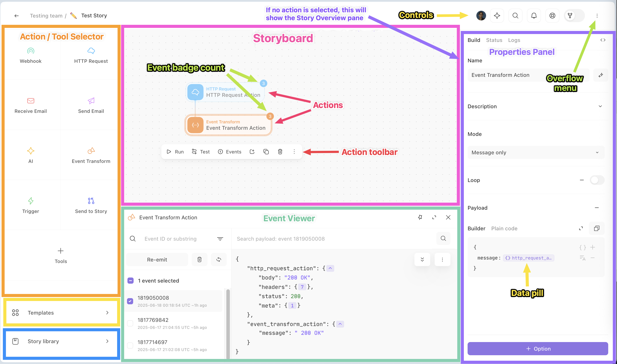Open the story overflow menu
Screen dimensions: 617x364
[597, 16]
